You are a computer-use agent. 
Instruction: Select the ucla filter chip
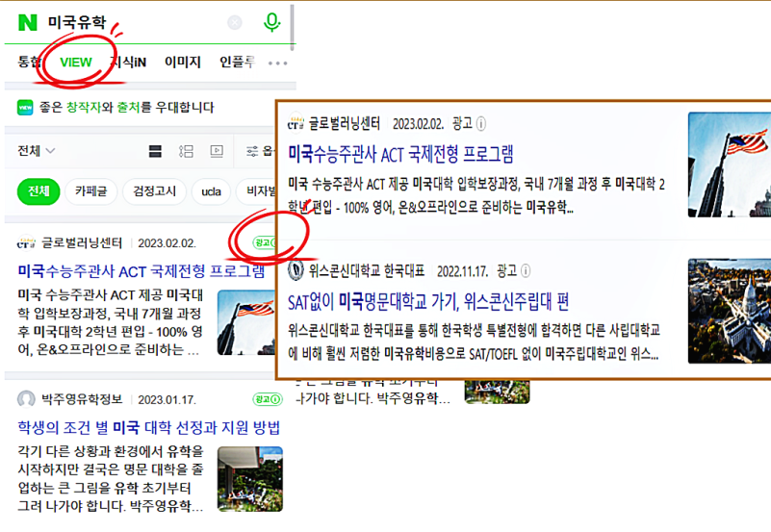[211, 191]
